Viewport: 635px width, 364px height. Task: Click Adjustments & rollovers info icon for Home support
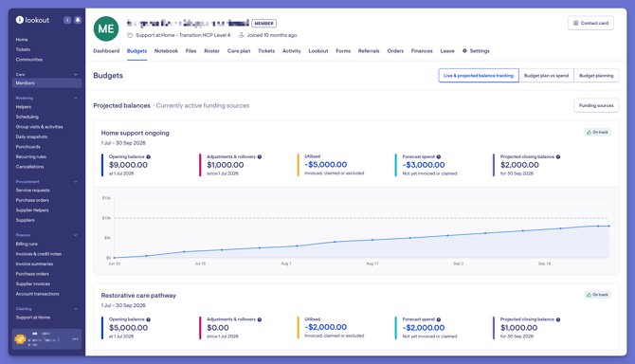(x=260, y=156)
